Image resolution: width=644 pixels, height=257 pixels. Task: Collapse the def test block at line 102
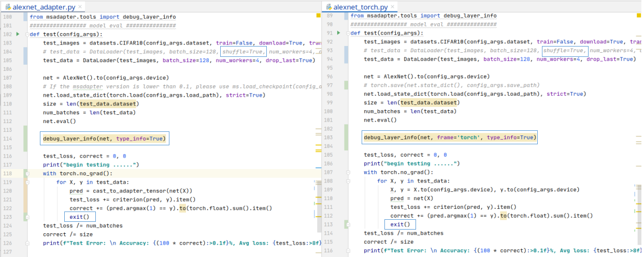(x=27, y=34)
